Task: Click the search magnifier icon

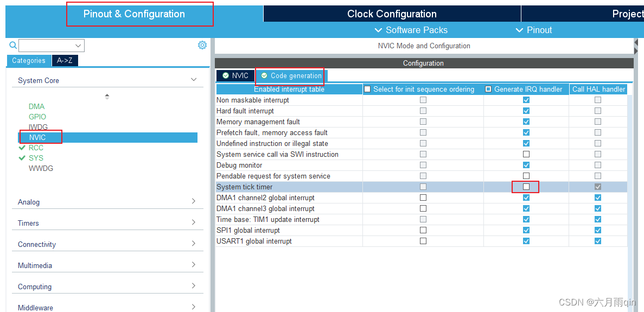Action: pyautogui.click(x=13, y=46)
